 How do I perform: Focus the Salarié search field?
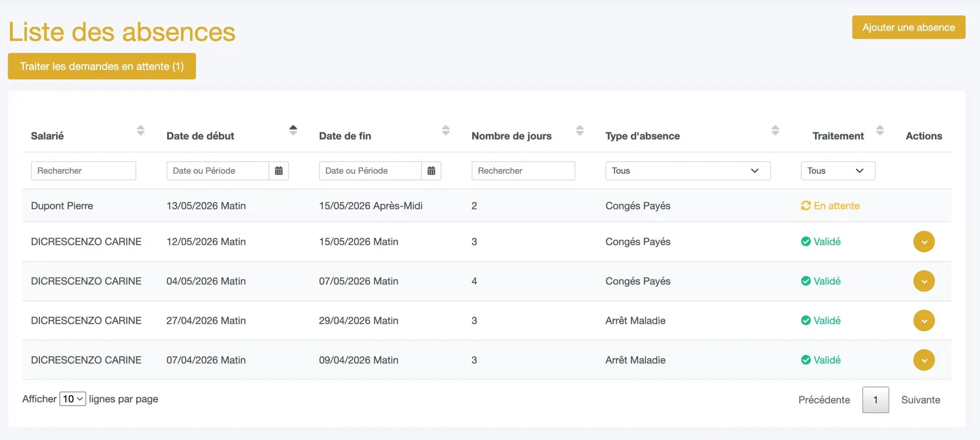83,171
